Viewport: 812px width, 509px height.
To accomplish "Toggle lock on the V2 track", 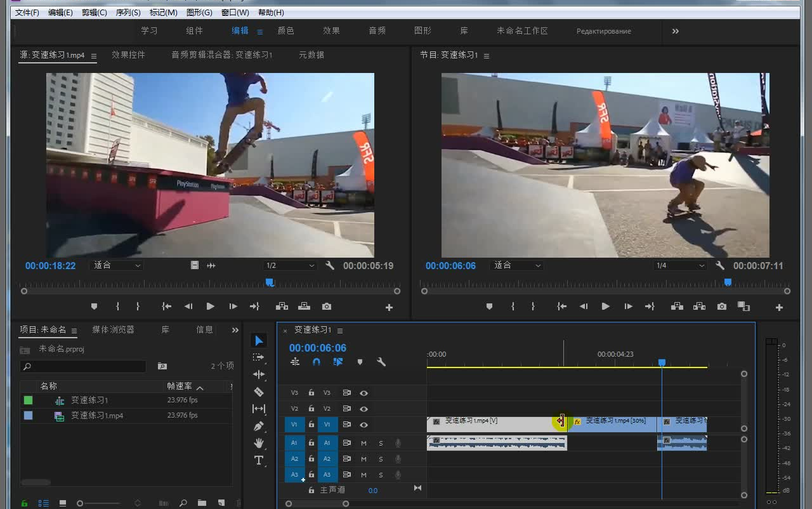I will (311, 409).
